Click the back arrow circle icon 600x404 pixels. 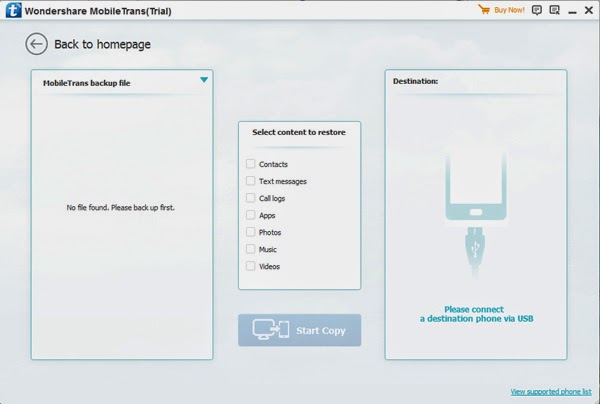pos(36,44)
